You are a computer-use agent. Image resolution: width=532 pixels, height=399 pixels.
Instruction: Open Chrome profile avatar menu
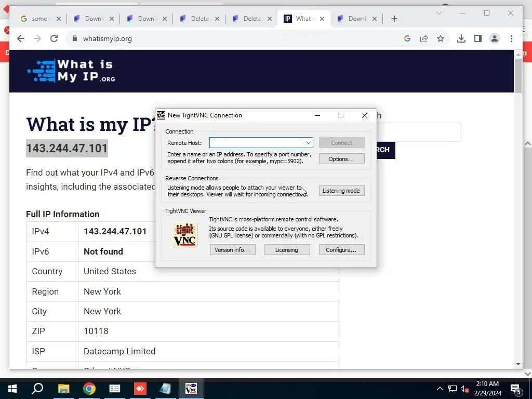495,38
